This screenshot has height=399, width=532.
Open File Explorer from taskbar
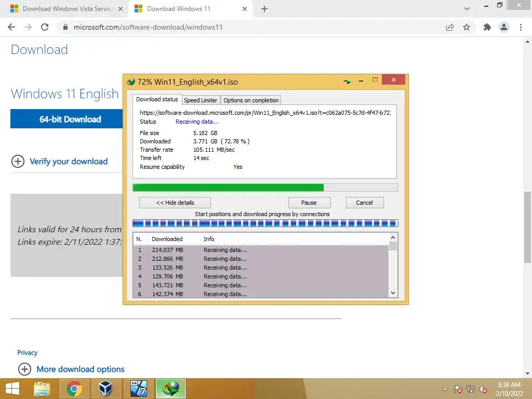42,389
